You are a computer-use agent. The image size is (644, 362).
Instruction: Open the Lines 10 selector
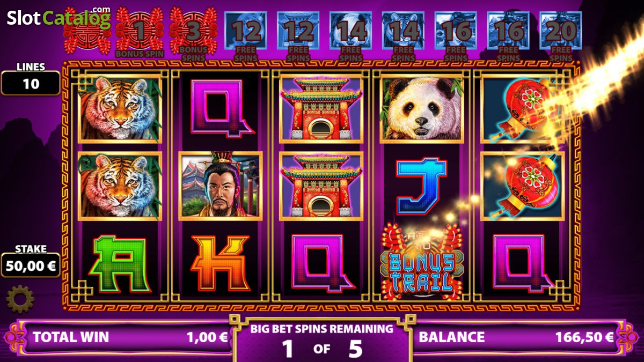tap(31, 78)
